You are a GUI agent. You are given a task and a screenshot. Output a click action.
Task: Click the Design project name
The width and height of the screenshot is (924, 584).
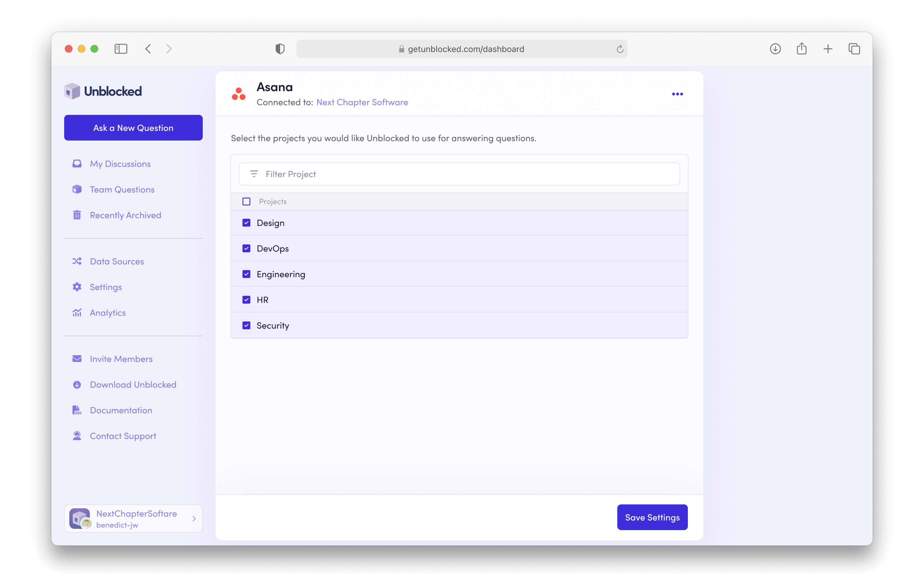[270, 223]
